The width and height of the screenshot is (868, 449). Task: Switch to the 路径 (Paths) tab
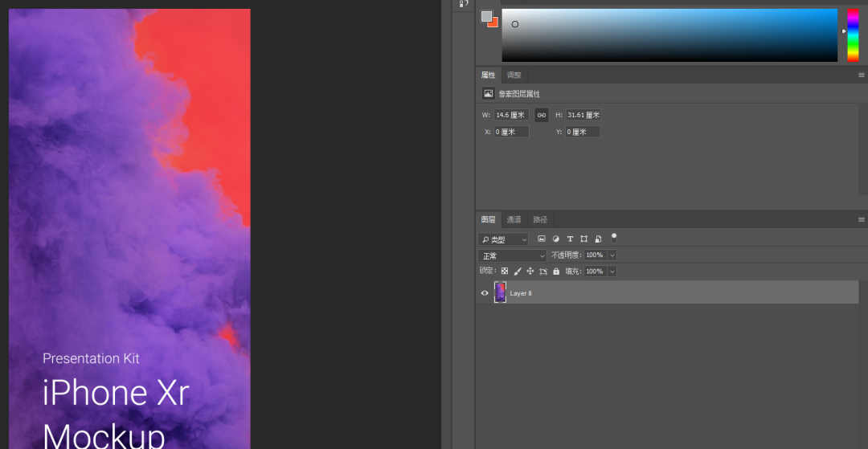pos(540,219)
